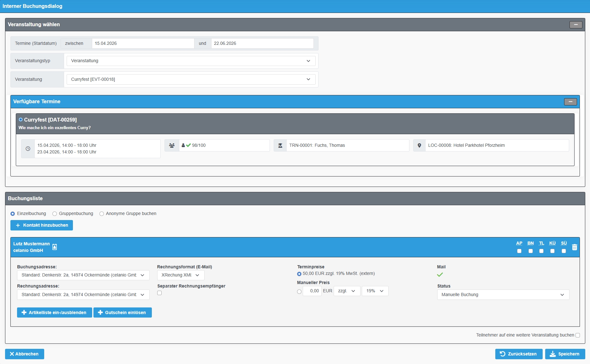Enable Teilnehmer auf eine weitere Veranstaltung buchen

[578, 335]
